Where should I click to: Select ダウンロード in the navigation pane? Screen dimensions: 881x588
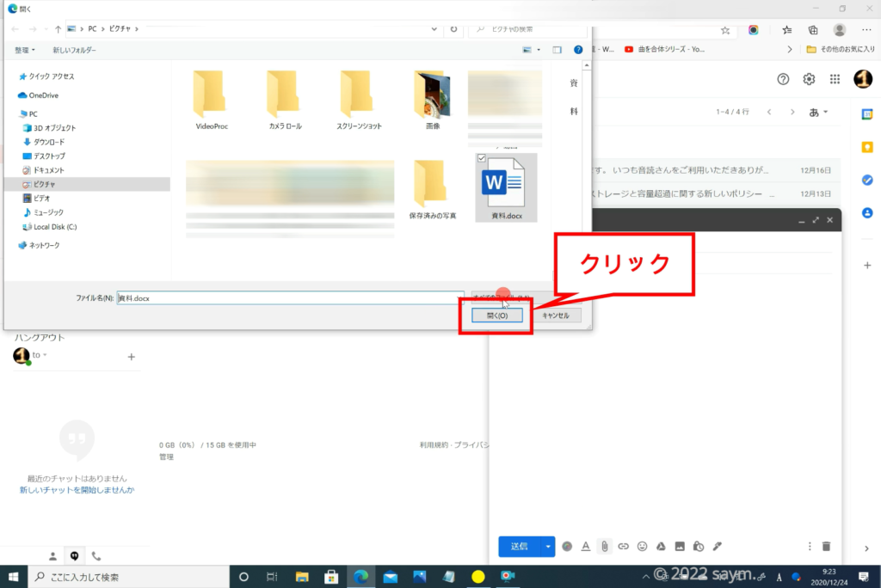tap(48, 142)
